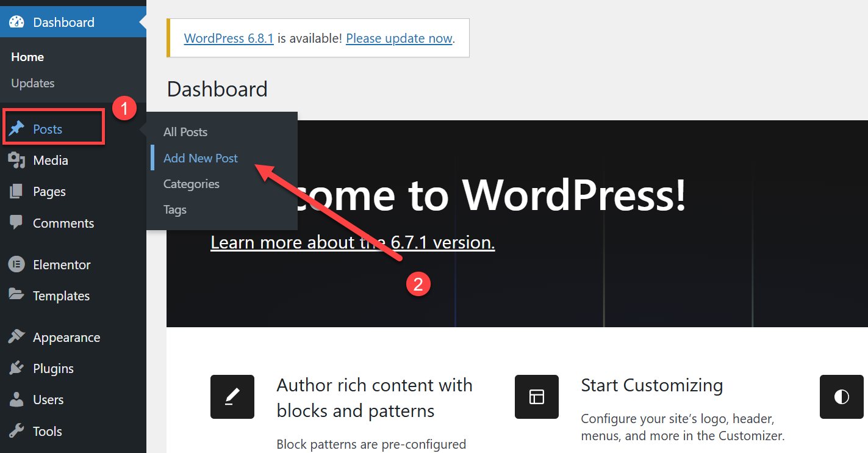
Task: Click the half-circle contrast icon
Action: pyautogui.click(x=842, y=397)
